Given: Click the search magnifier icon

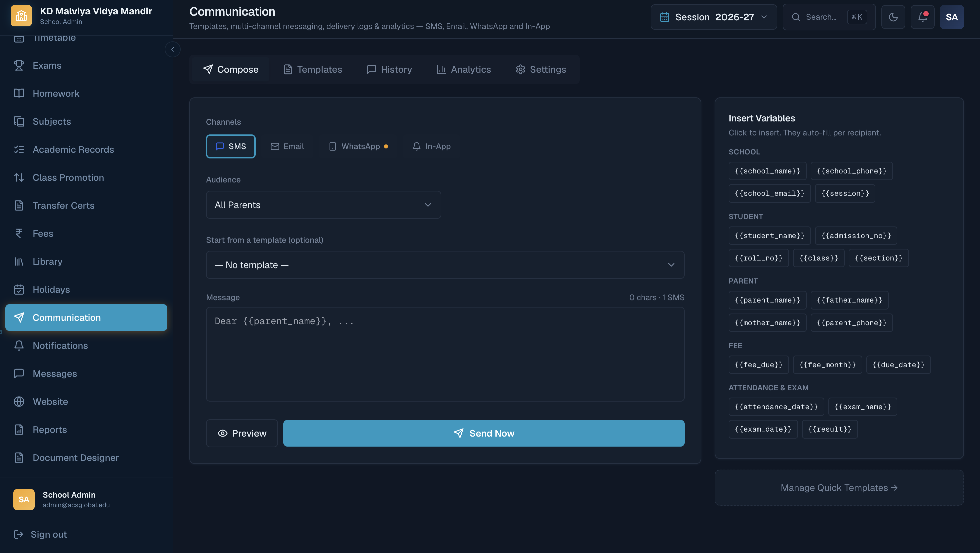Looking at the screenshot, I should 796,17.
